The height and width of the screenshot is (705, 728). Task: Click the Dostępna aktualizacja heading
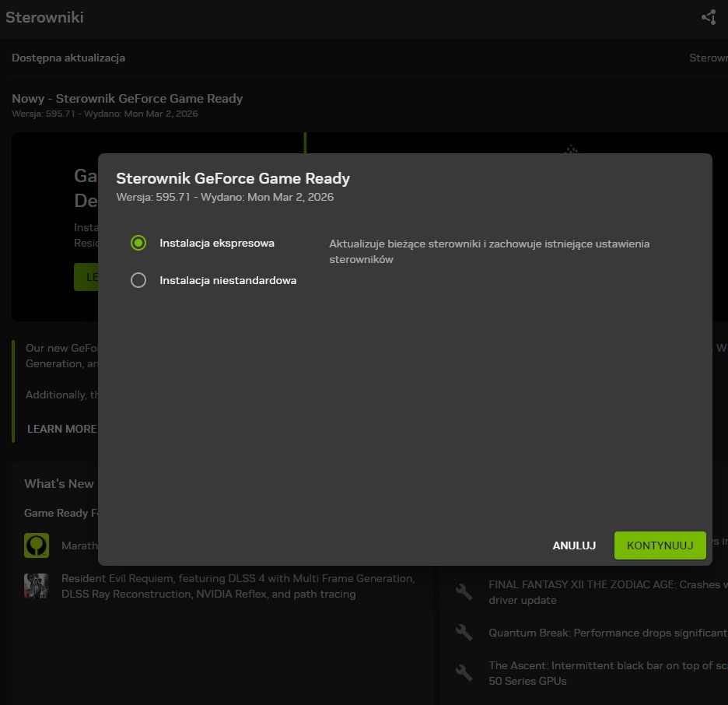[68, 58]
